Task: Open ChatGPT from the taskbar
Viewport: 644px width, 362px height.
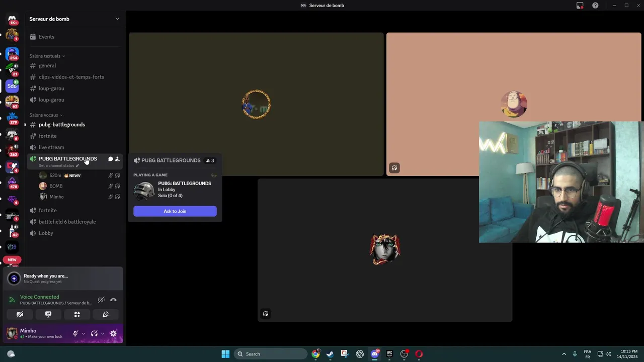Action: (360, 354)
